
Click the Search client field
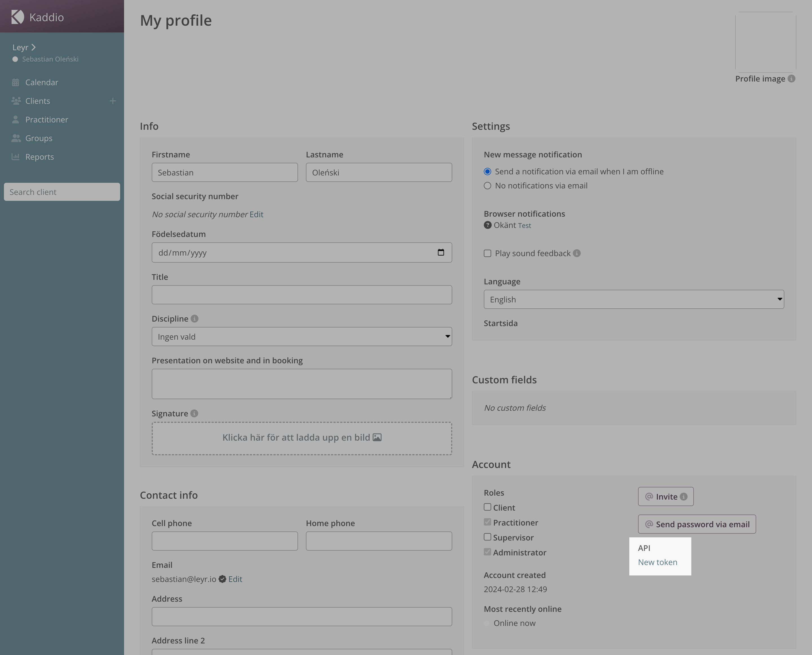tap(62, 192)
